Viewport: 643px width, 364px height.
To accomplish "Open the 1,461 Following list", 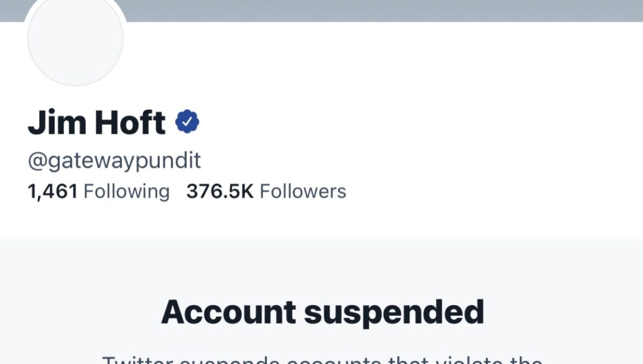I will tap(98, 192).
